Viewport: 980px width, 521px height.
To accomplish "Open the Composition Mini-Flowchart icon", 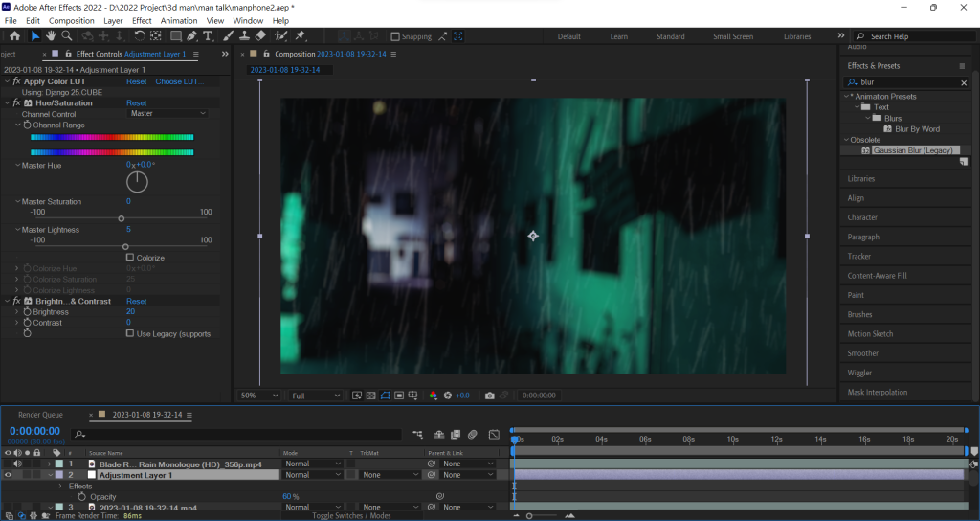I will point(417,434).
